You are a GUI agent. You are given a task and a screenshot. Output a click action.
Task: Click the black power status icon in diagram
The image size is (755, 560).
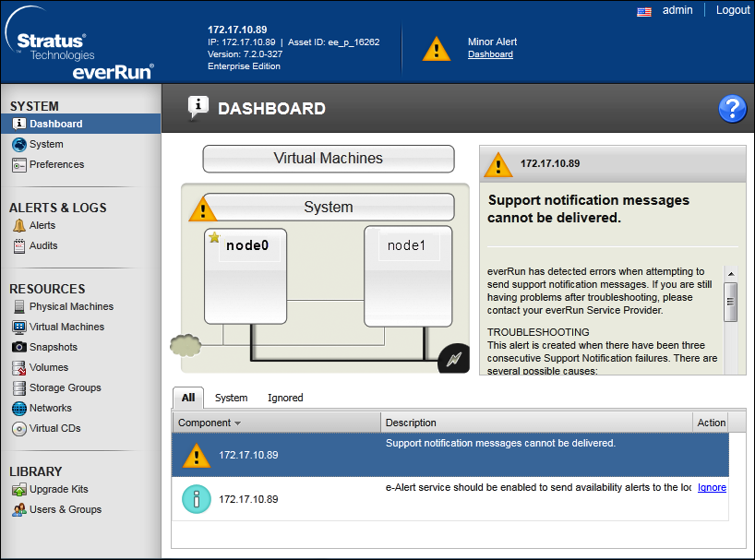(x=452, y=359)
